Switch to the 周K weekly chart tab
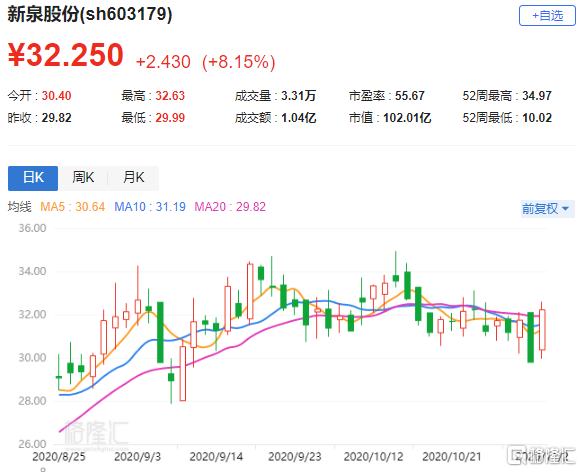582x472 pixels. coord(83,178)
